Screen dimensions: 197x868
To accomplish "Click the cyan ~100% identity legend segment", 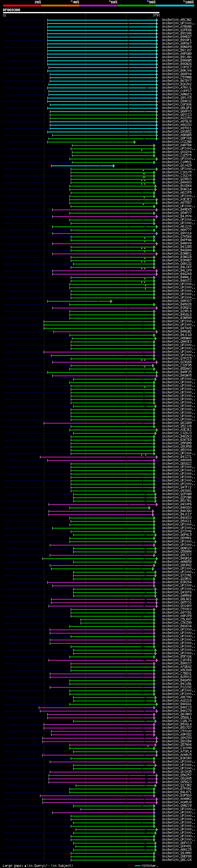I will [x=175, y=6].
